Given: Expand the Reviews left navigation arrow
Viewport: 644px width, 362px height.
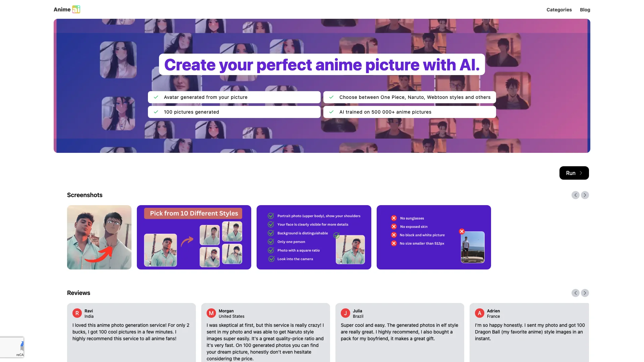Looking at the screenshot, I should click(x=576, y=293).
